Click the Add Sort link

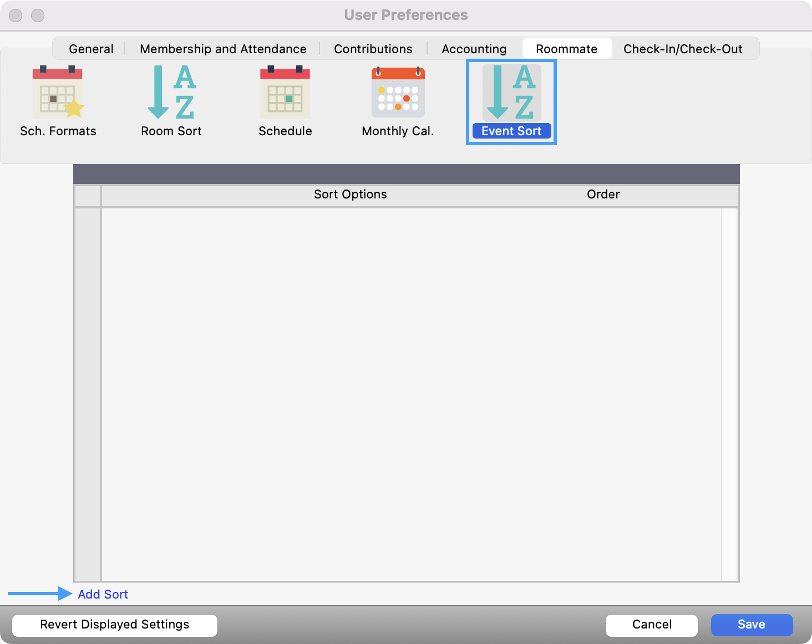tap(103, 594)
